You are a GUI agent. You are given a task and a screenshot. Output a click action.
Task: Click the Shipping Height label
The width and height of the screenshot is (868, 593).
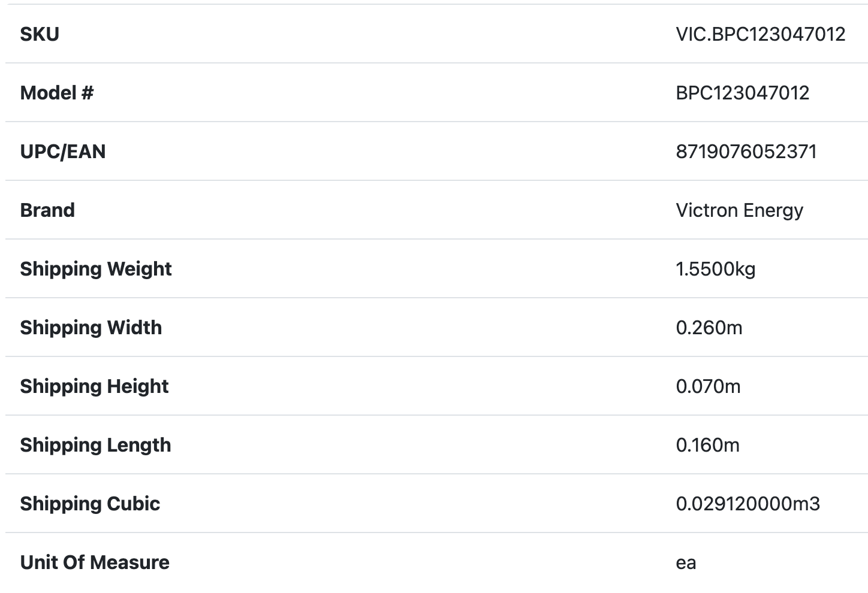coord(94,386)
